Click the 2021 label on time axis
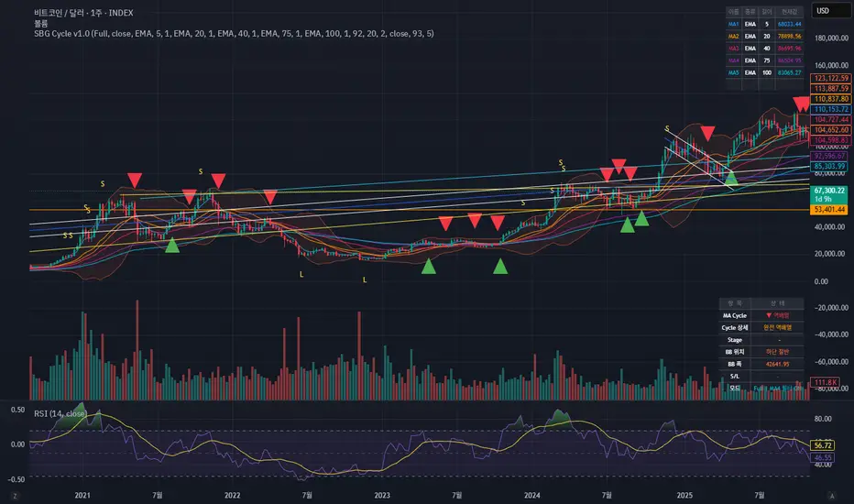Image resolution: width=854 pixels, height=504 pixels. point(82,495)
